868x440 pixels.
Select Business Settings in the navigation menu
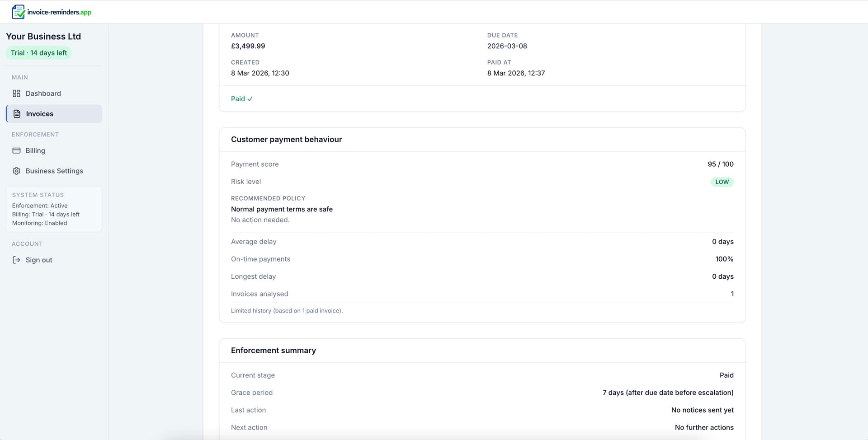[x=54, y=171]
